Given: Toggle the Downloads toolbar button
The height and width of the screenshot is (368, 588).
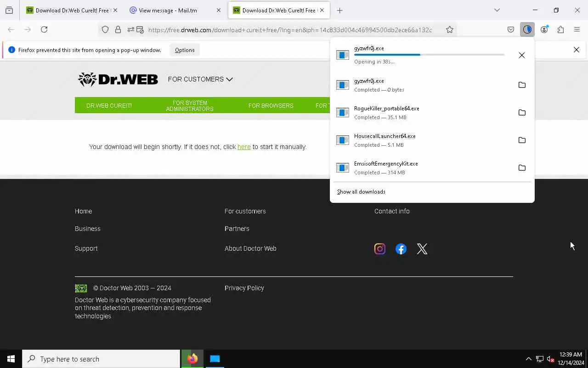Looking at the screenshot, I should [527, 29].
